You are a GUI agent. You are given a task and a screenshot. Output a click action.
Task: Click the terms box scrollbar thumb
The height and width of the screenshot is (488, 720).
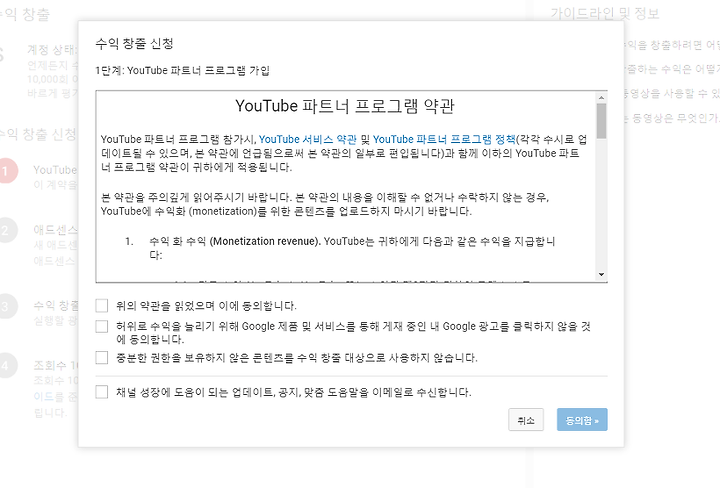[601, 121]
